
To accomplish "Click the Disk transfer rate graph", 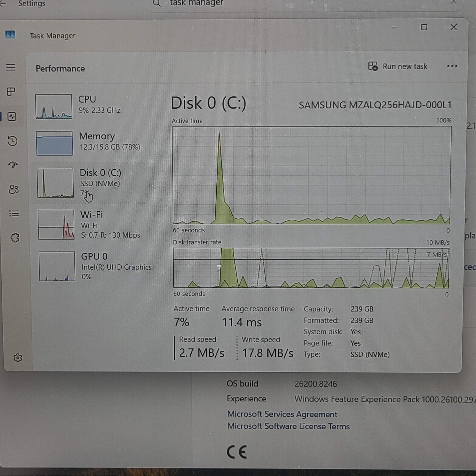I will (311, 268).
